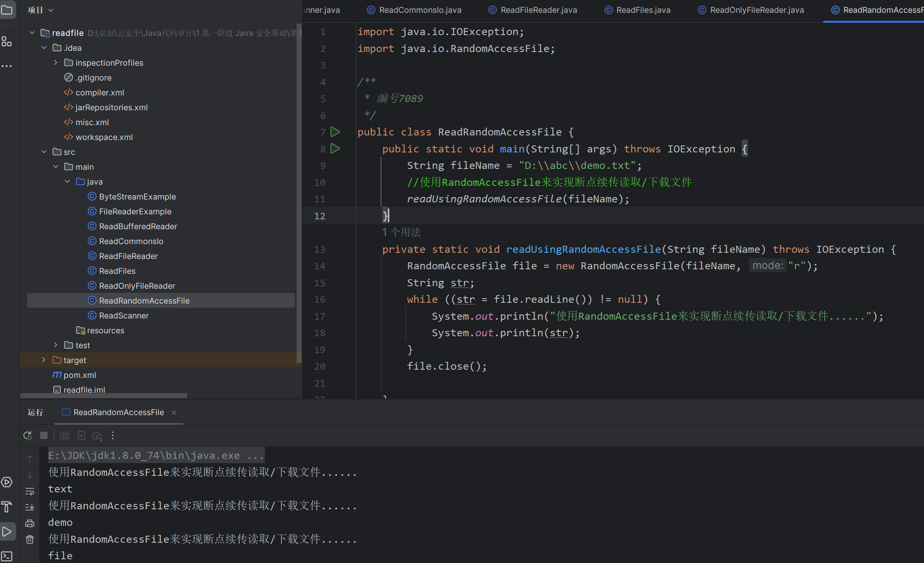The width and height of the screenshot is (924, 563).
Task: Open ReadScanner class in project tree
Action: 124,316
